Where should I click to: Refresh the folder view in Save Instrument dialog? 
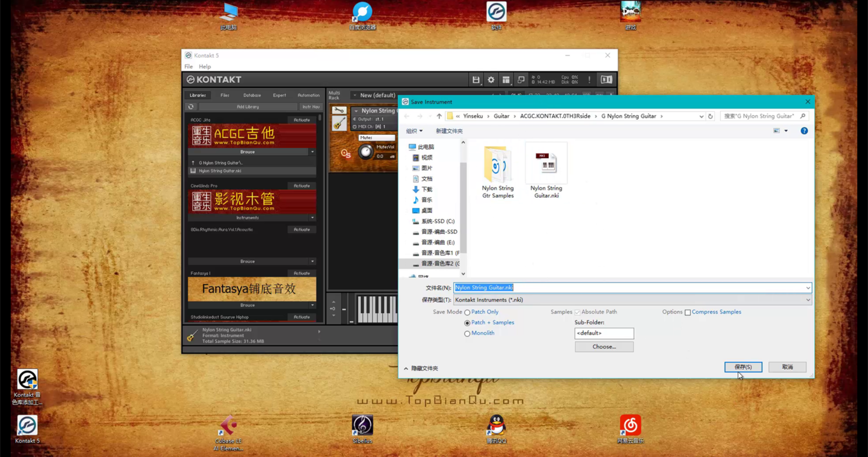[x=710, y=116]
